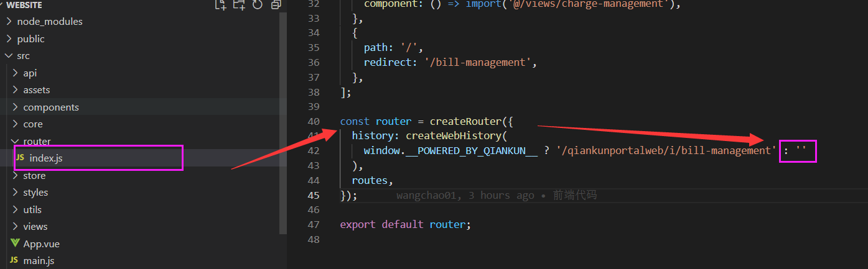The height and width of the screenshot is (269, 868).
Task: Expand the styles folder chevron
Action: point(15,193)
